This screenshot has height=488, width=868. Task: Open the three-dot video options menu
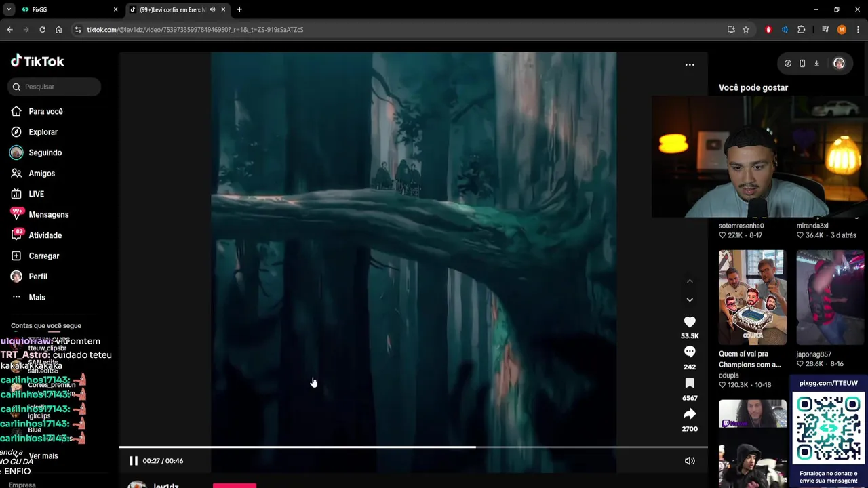point(690,65)
